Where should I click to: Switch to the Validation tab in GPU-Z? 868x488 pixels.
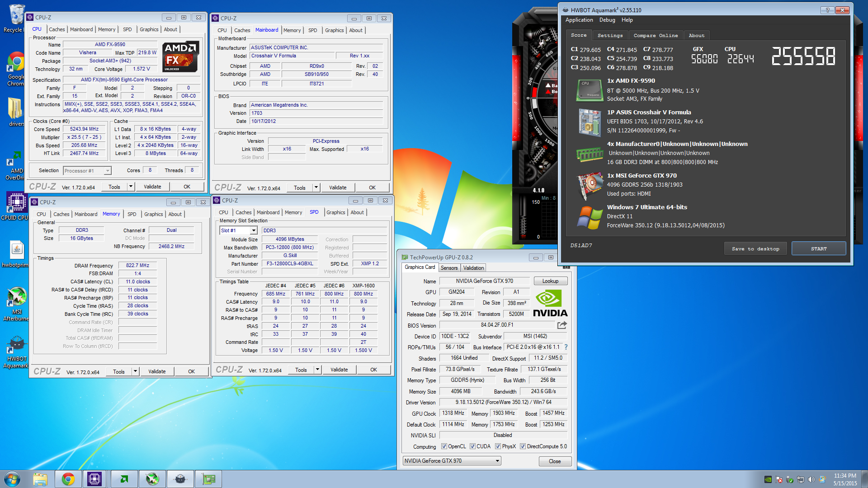tap(473, 268)
